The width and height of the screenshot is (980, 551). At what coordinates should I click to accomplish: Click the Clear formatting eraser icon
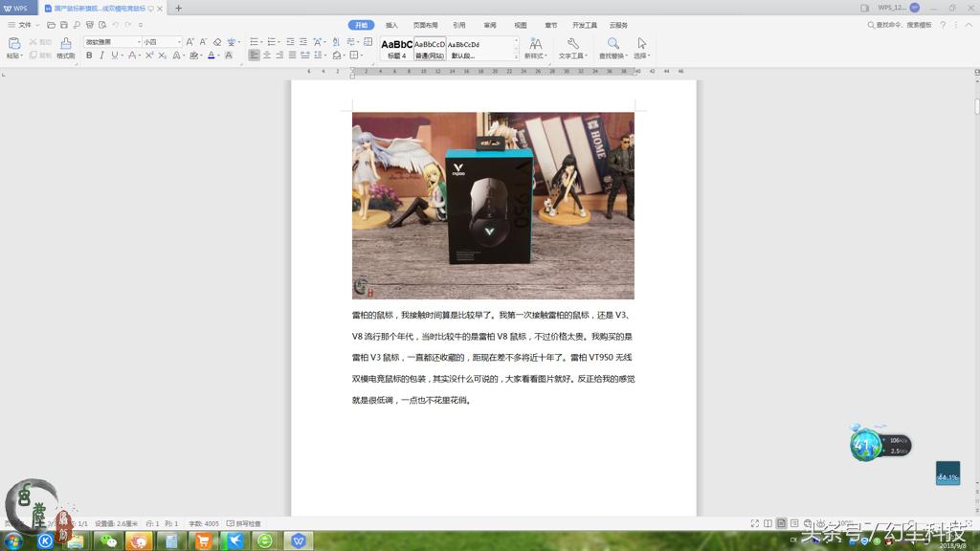point(217,42)
